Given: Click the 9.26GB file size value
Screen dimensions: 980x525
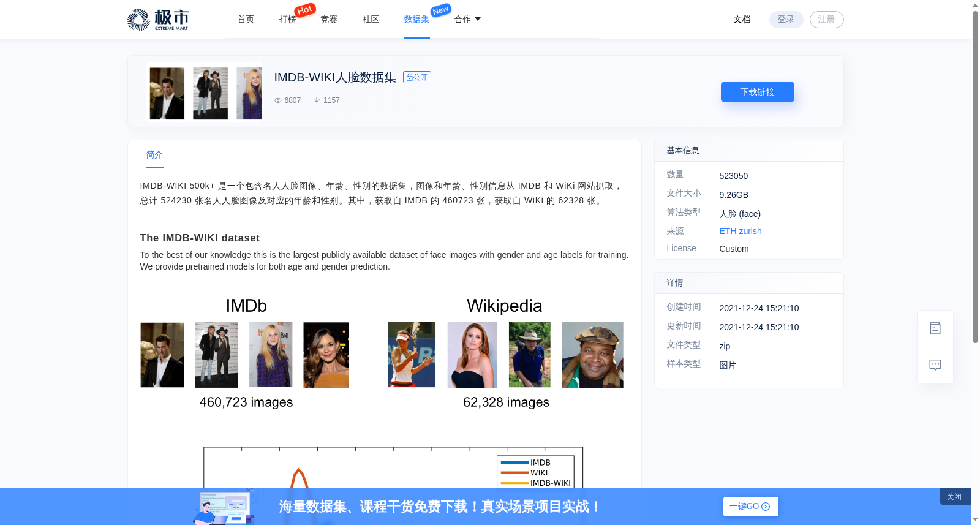Looking at the screenshot, I should tap(734, 195).
